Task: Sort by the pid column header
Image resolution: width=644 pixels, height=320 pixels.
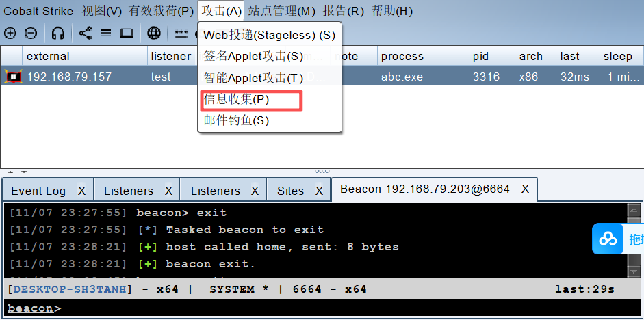Action: [x=492, y=56]
